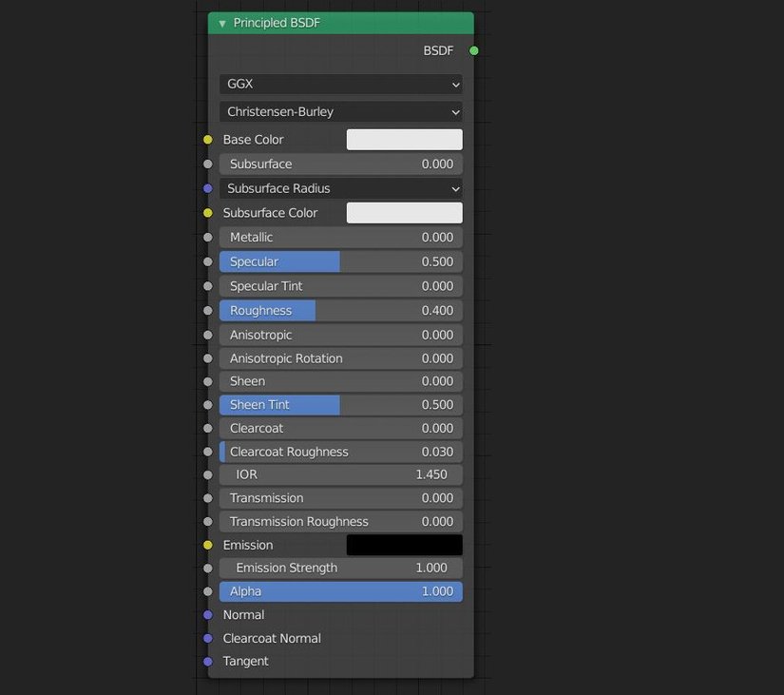Collapse the Principled BSDF node header
The width and height of the screenshot is (784, 695).
point(221,22)
